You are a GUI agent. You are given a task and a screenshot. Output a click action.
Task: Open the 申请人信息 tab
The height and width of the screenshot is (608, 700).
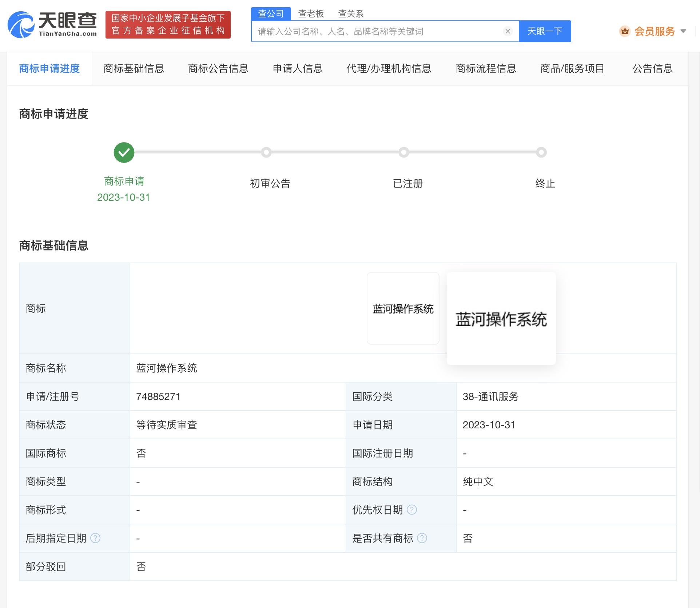[x=298, y=68]
